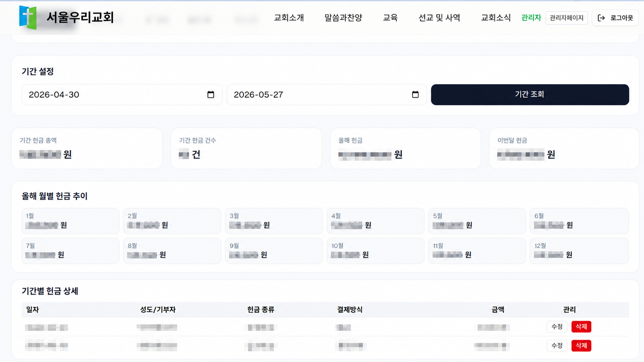Click the 8월 monthly offering tile
The image size is (644, 362).
tap(172, 251)
